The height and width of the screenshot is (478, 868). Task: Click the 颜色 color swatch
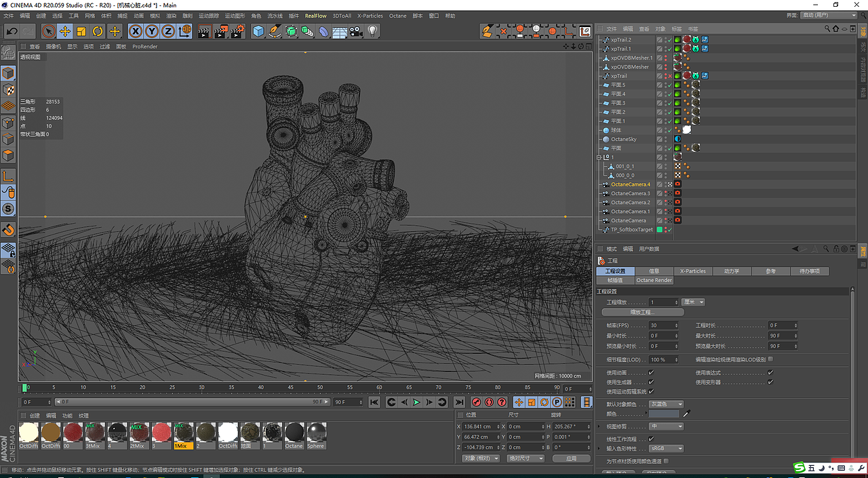point(665,414)
